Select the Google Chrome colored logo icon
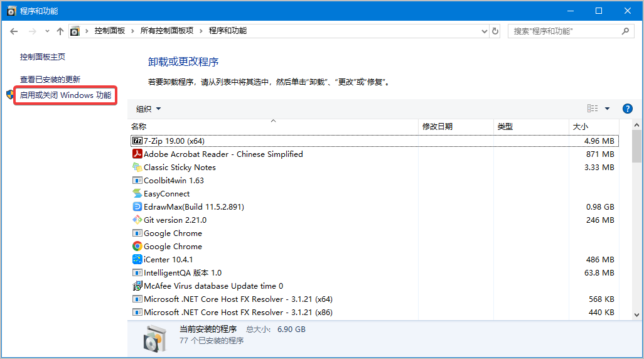644x359 pixels. [x=137, y=247]
